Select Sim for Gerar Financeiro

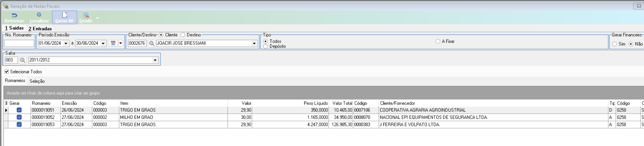(x=614, y=44)
